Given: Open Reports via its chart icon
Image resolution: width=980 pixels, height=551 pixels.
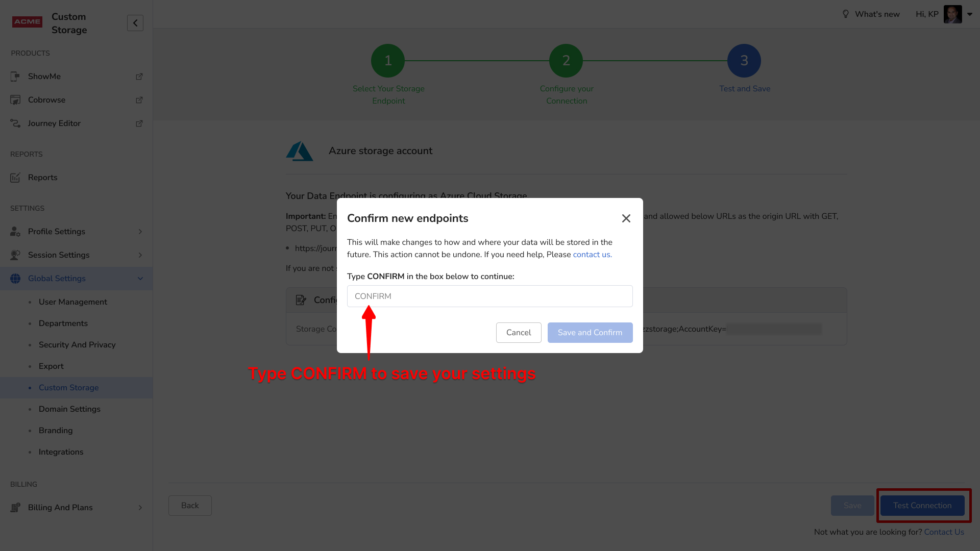Looking at the screenshot, I should pyautogui.click(x=15, y=178).
